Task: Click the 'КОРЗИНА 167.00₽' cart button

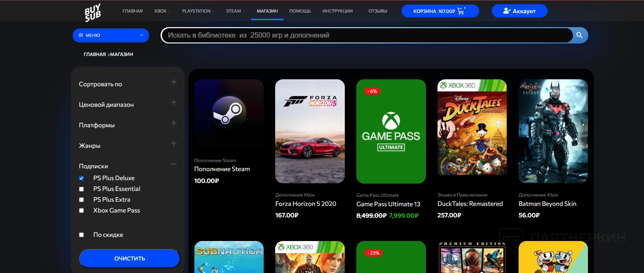Action: (440, 11)
